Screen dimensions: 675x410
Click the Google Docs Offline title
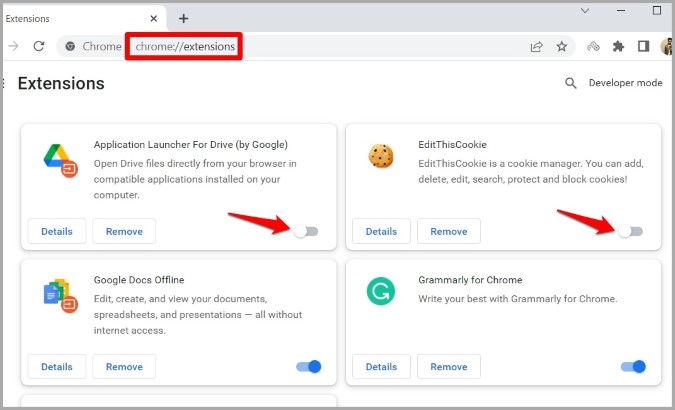point(139,280)
